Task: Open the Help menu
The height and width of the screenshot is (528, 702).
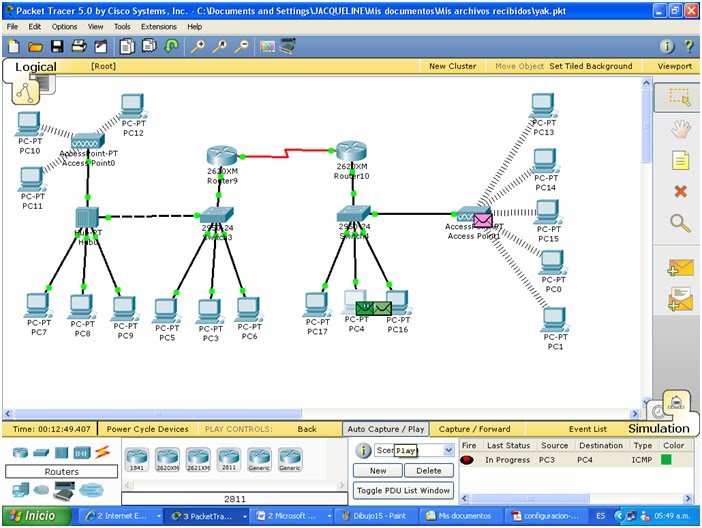Action: tap(194, 27)
